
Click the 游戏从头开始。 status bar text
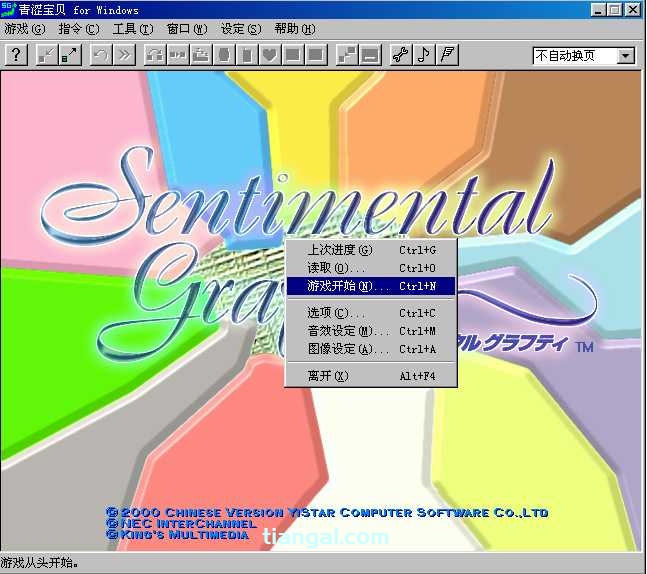pos(40,563)
